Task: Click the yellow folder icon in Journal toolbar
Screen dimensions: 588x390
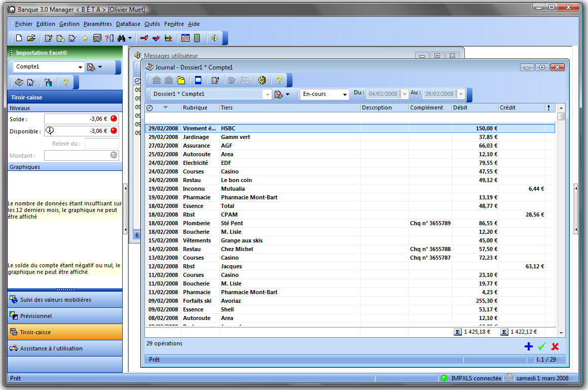Action: 181,80
